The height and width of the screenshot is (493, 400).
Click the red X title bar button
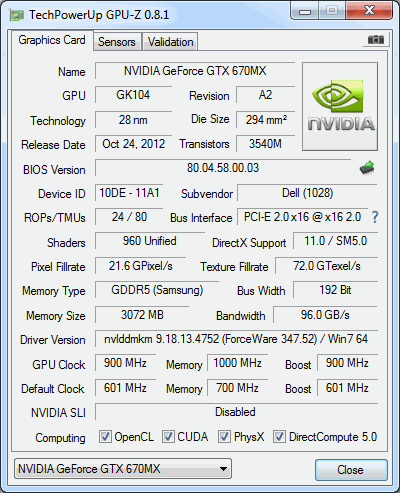[x=369, y=11]
